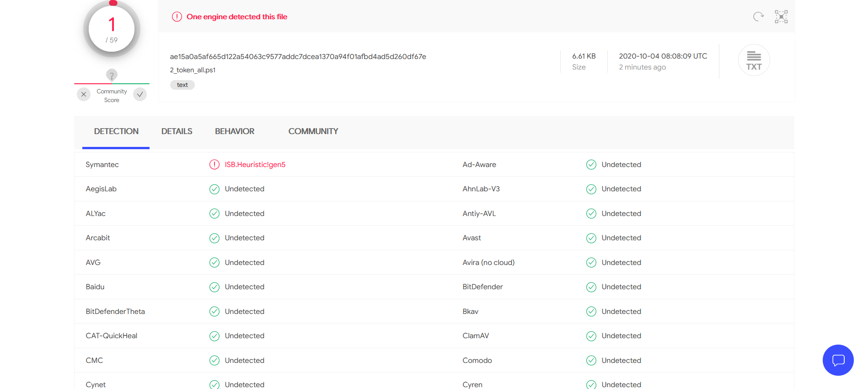Viewport: 868px width, 389px height.
Task: Click the Ad-Aware engine name
Action: point(479,165)
